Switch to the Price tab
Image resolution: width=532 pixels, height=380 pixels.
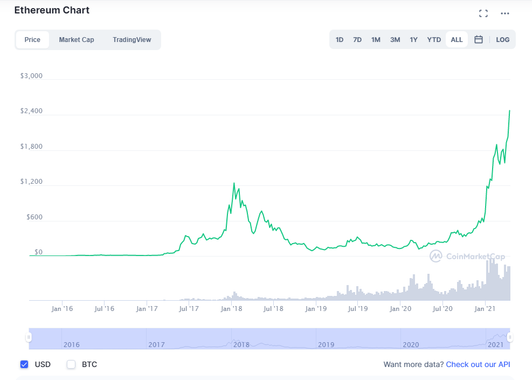click(x=32, y=40)
